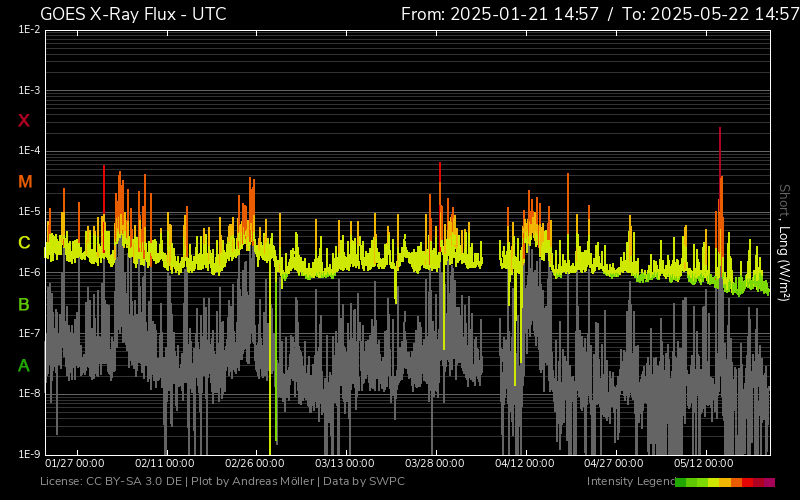The width and height of the screenshot is (800, 500).
Task: Pick the yellow swatch in the Intensity Legend
Action: tap(714, 482)
